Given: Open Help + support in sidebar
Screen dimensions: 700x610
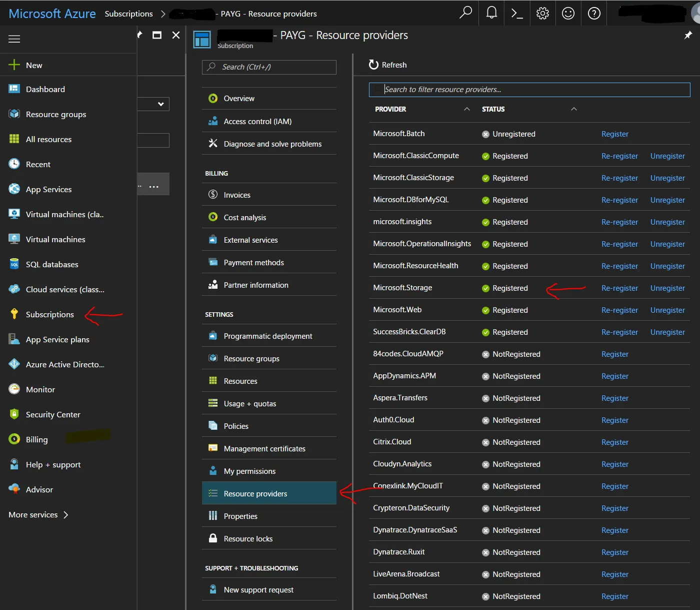Looking at the screenshot, I should [68, 464].
